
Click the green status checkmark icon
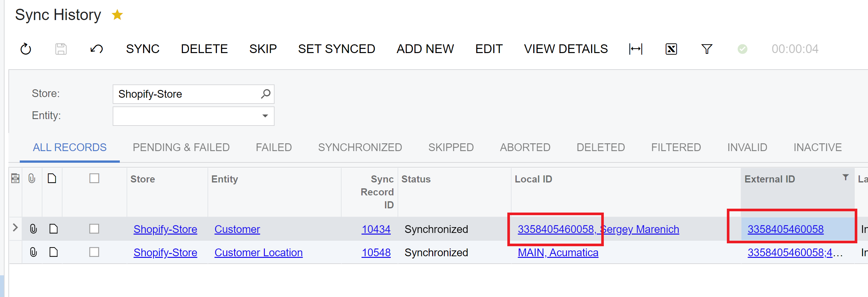(x=742, y=49)
